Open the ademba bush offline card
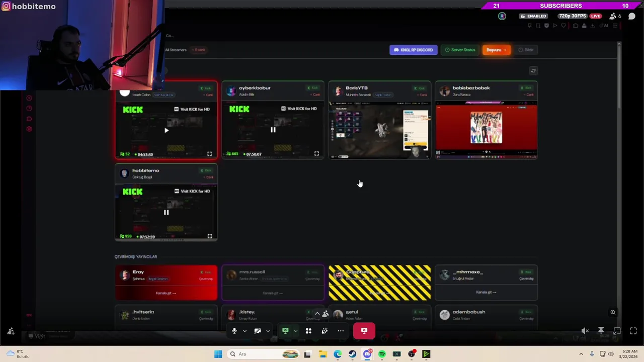 [x=487, y=317]
